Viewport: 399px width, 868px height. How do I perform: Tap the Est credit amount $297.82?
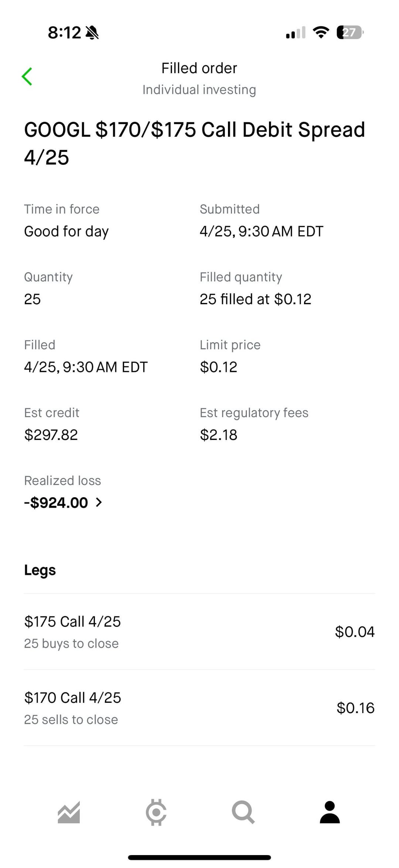point(51,435)
